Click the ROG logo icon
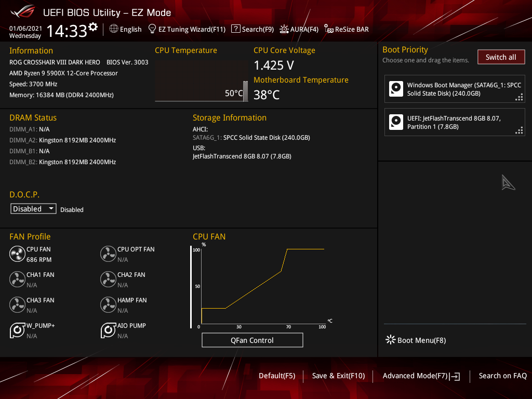The width and height of the screenshot is (532, 399). click(x=22, y=12)
